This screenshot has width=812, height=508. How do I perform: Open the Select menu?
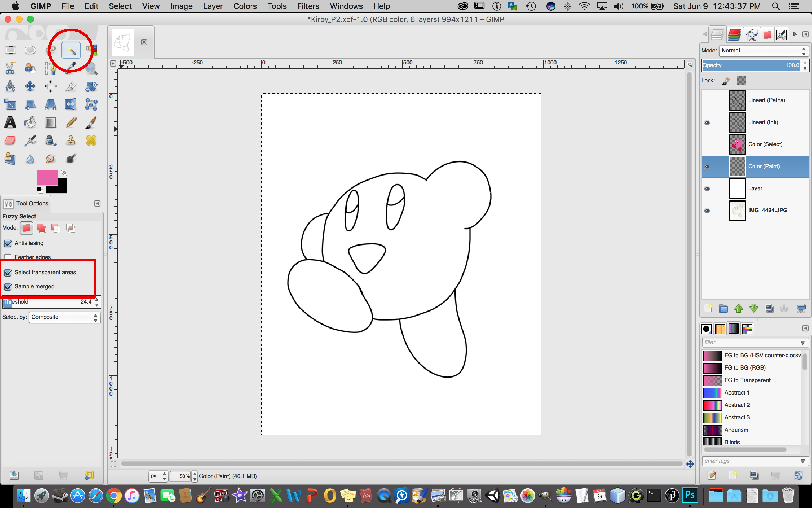(x=120, y=6)
